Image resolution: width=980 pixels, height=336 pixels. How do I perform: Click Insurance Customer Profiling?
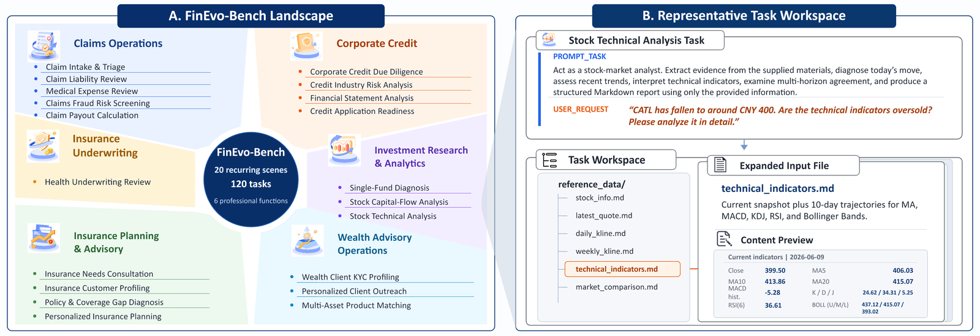click(x=97, y=288)
